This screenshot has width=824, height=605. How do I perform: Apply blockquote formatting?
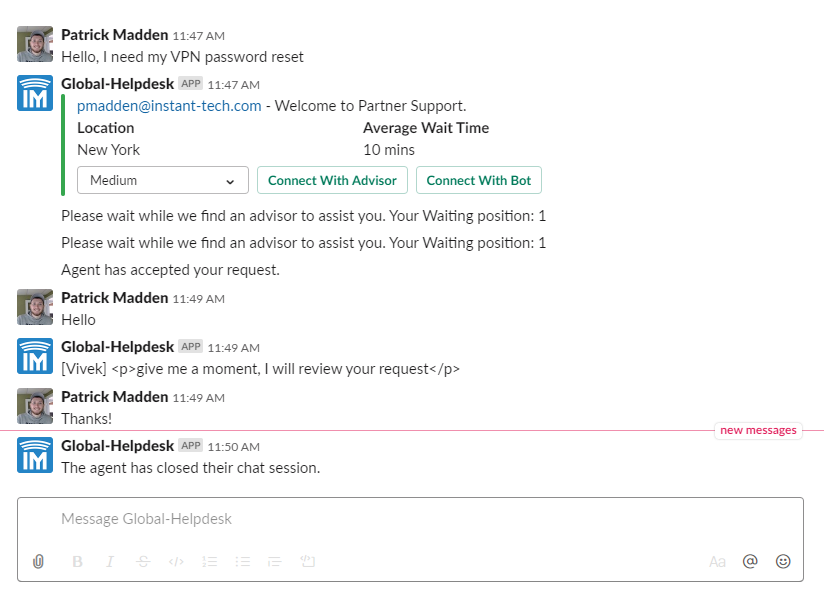pos(275,561)
